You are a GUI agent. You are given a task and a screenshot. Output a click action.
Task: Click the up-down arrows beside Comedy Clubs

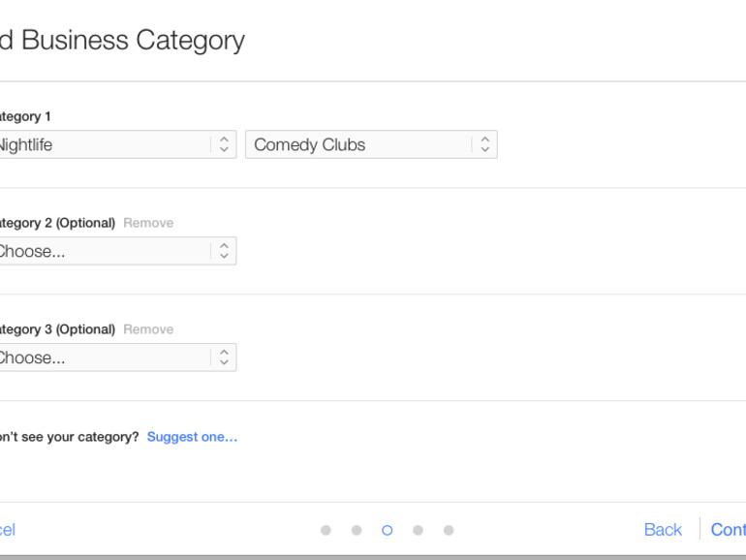[484, 144]
